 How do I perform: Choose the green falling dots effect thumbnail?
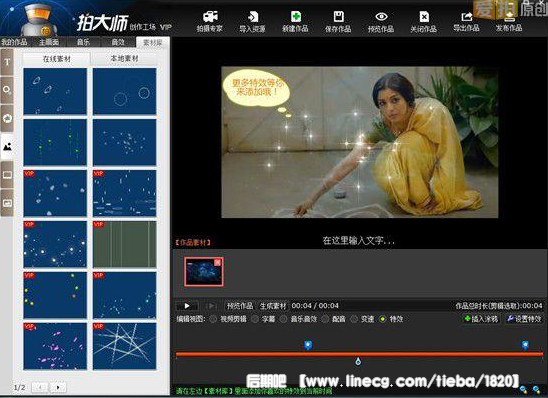(x=55, y=142)
